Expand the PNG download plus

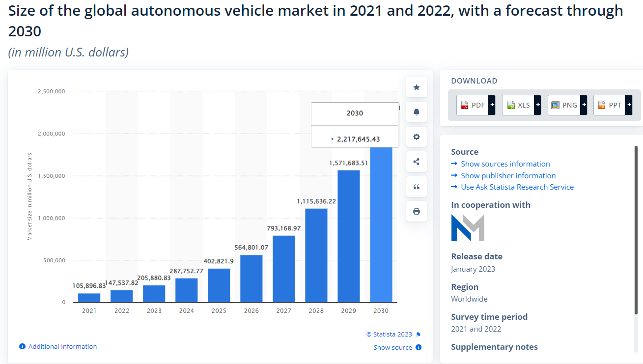coord(584,105)
